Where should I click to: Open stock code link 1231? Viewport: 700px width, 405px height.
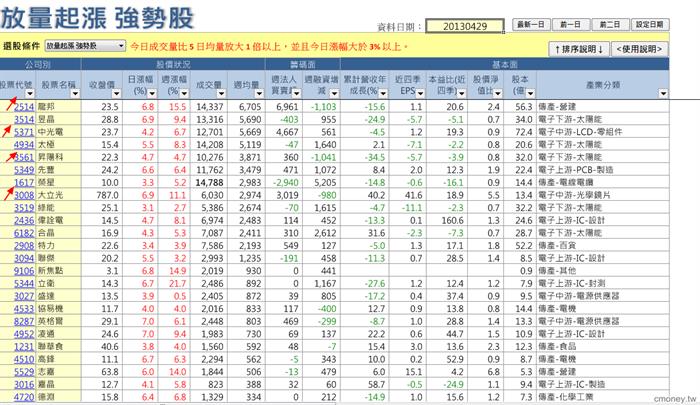(x=24, y=347)
